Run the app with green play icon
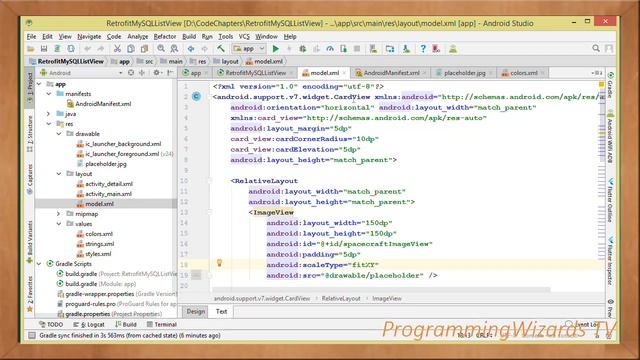The height and width of the screenshot is (360, 640). pos(276,49)
